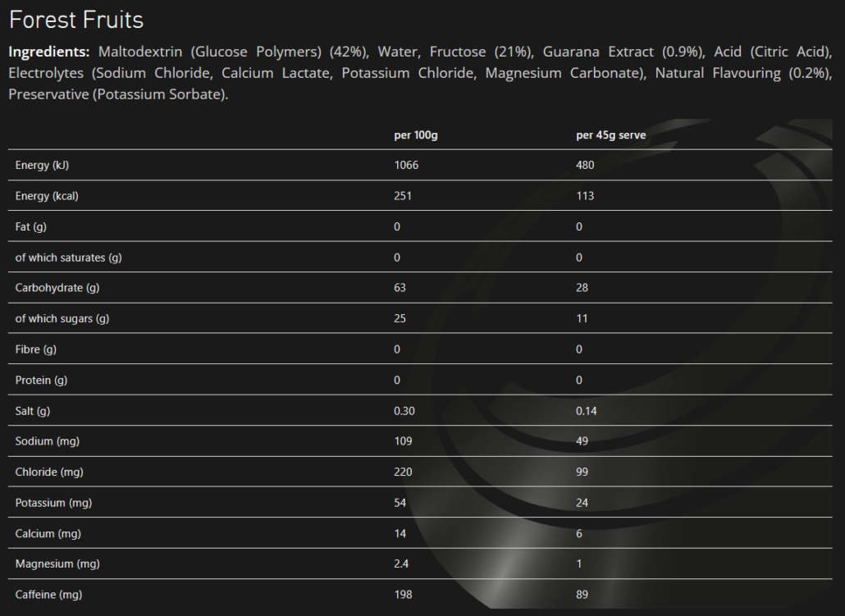Image resolution: width=845 pixels, height=616 pixels.
Task: Click the 0.30 salt value
Action: coord(404,411)
